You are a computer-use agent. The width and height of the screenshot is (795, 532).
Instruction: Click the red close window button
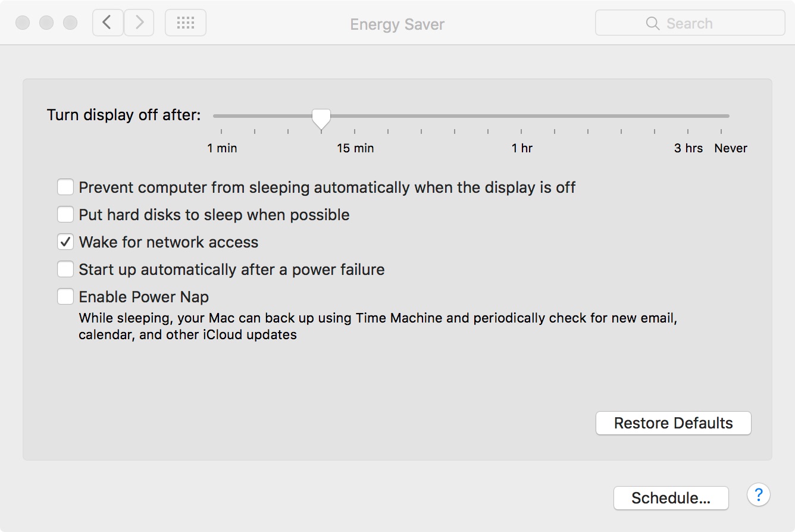(x=23, y=23)
